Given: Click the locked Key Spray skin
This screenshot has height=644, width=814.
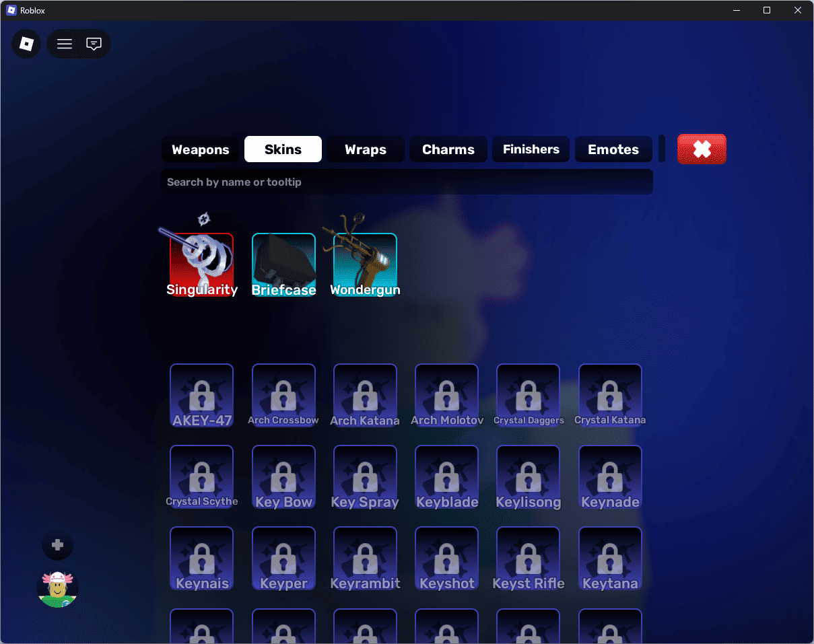Looking at the screenshot, I should pyautogui.click(x=365, y=477).
